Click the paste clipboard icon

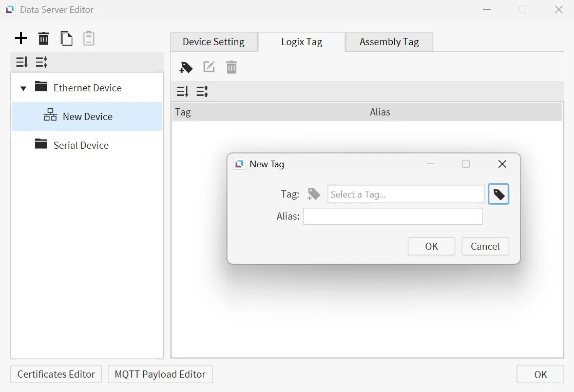click(89, 38)
